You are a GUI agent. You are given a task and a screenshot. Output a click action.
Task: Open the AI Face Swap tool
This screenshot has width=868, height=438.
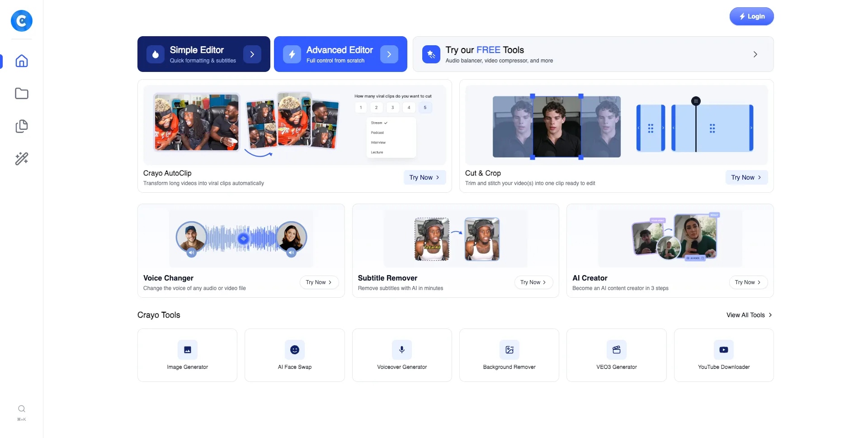pos(294,355)
